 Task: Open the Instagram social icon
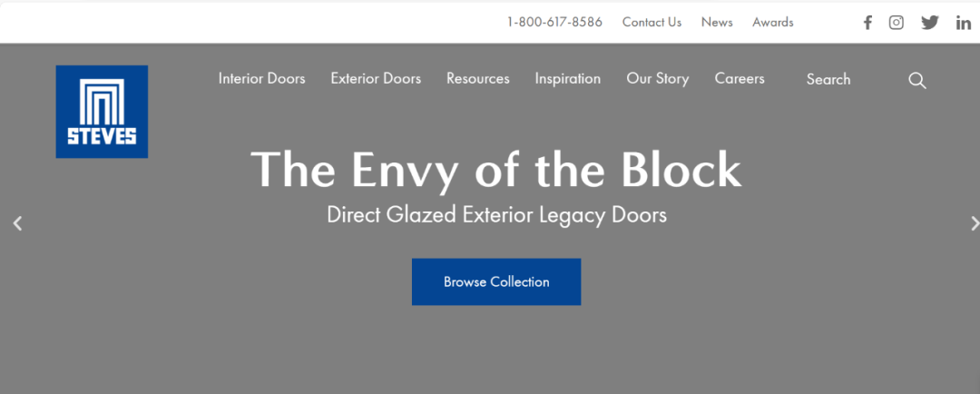tap(897, 23)
